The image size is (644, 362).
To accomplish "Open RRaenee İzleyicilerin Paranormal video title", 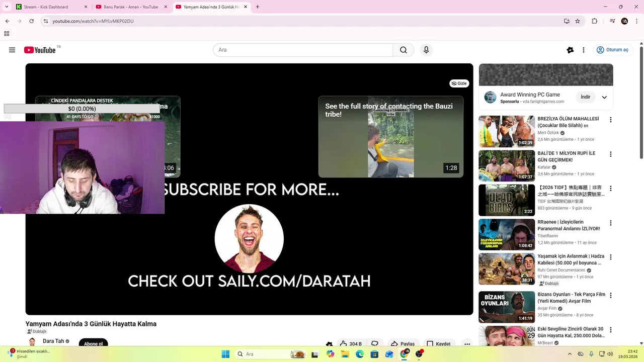I will click(x=569, y=225).
